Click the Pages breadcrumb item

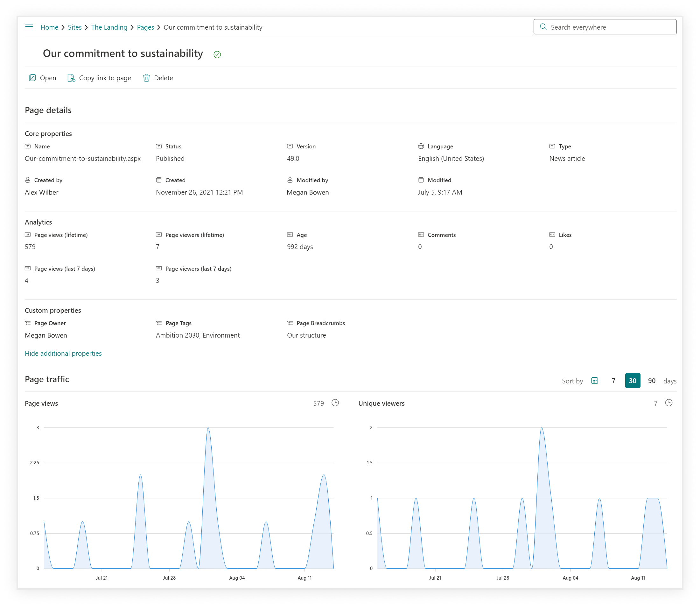(x=145, y=27)
